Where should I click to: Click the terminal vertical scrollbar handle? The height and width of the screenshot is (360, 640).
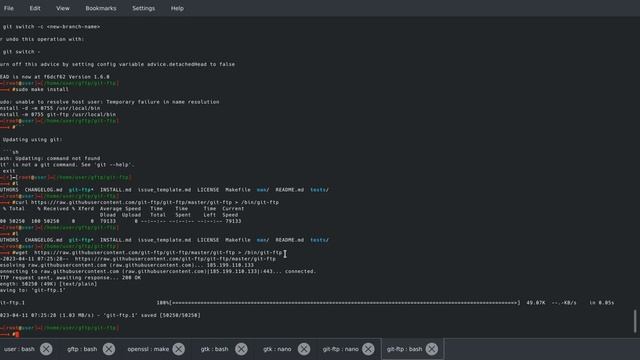[x=635, y=321]
